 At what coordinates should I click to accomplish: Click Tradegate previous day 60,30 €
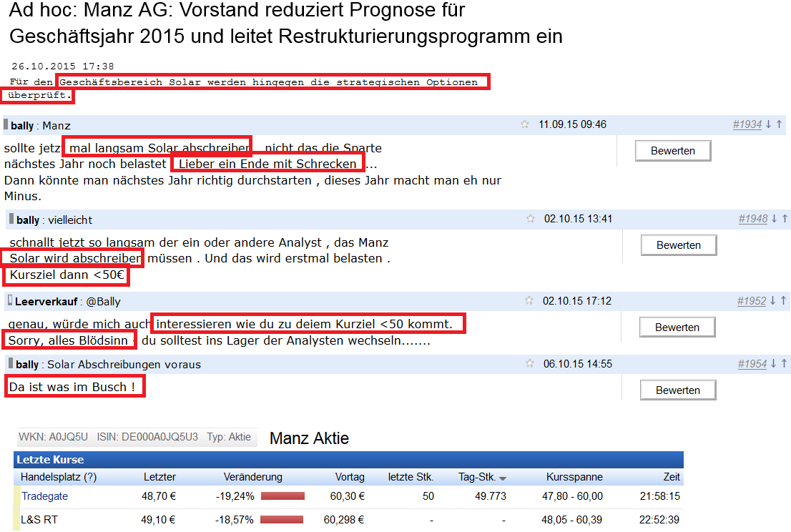coord(347,496)
